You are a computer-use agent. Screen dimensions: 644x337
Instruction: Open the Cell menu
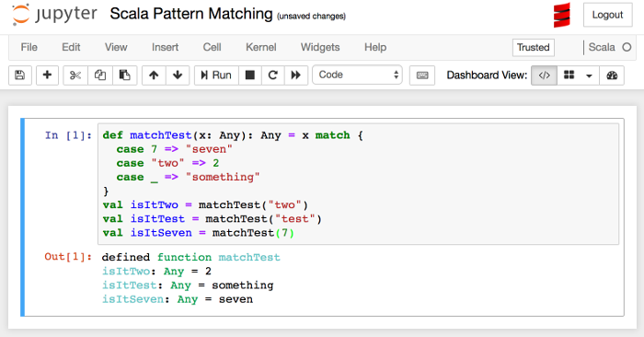tap(212, 47)
